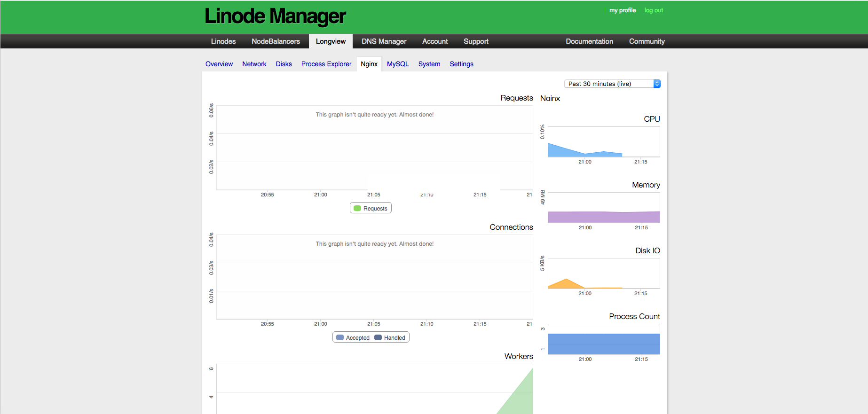Click the Workers graph title
The height and width of the screenshot is (414, 868).
point(519,356)
